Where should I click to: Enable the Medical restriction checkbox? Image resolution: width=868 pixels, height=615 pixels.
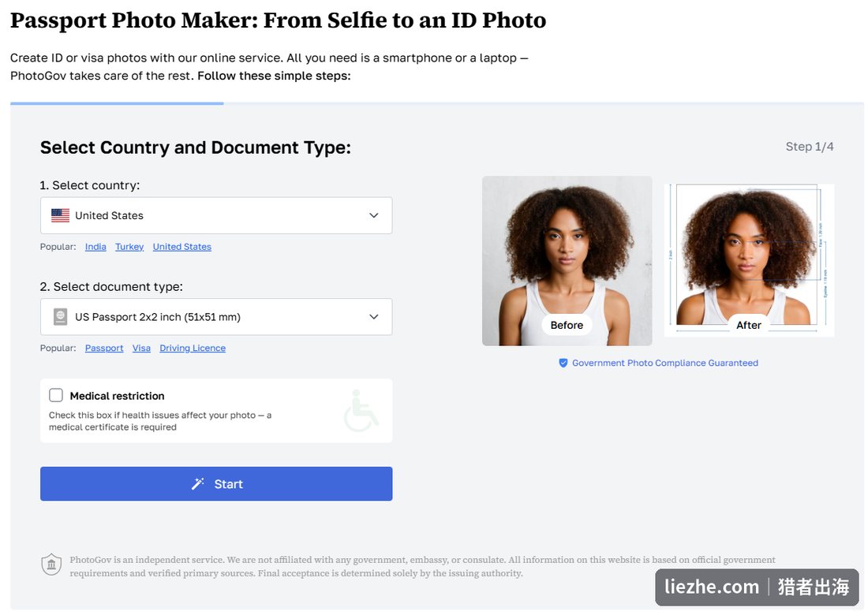(x=56, y=395)
